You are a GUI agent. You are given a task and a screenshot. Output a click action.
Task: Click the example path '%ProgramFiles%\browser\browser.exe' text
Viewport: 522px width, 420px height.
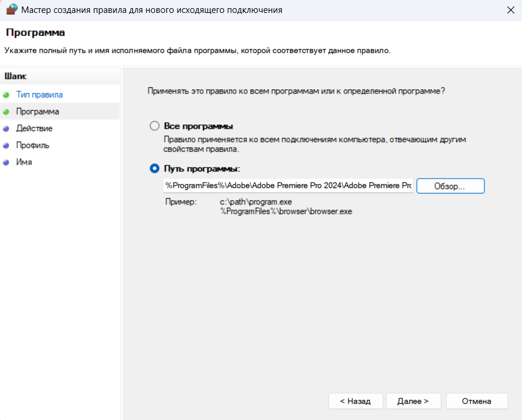286,211
